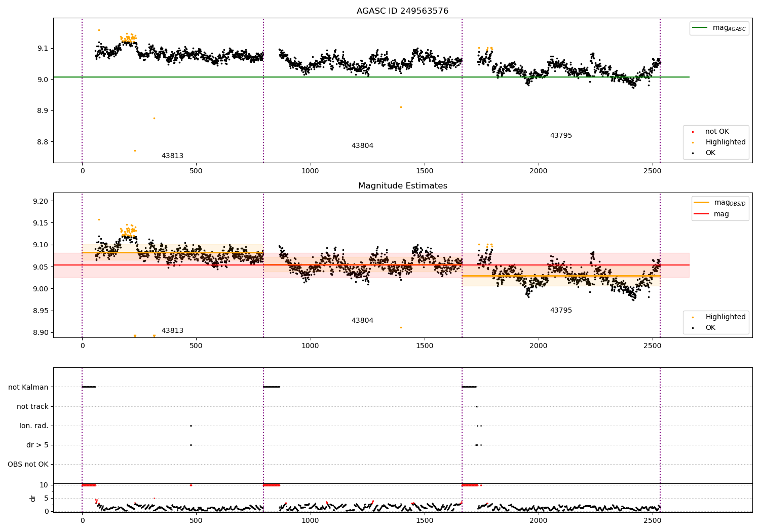
Task: Click the red line sample in middle panel legend
Action: [702, 214]
